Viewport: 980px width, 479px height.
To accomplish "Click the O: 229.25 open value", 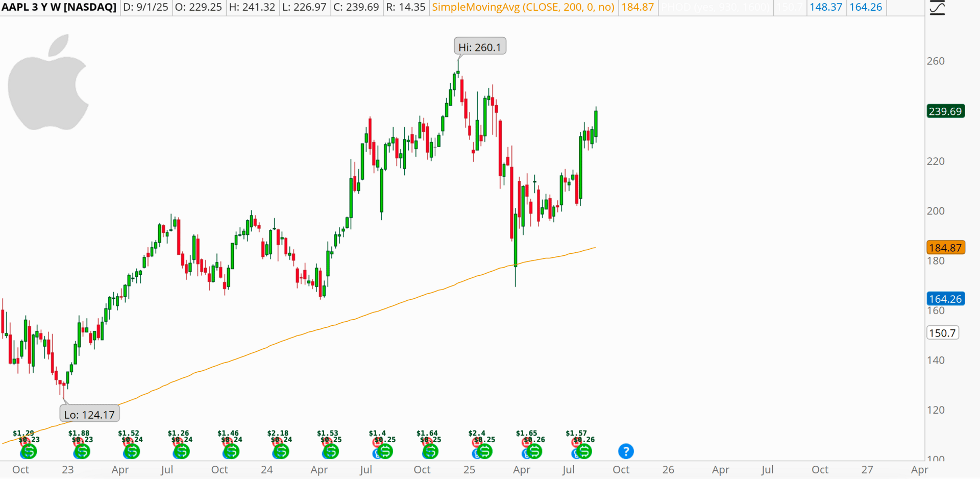I will (x=199, y=7).
